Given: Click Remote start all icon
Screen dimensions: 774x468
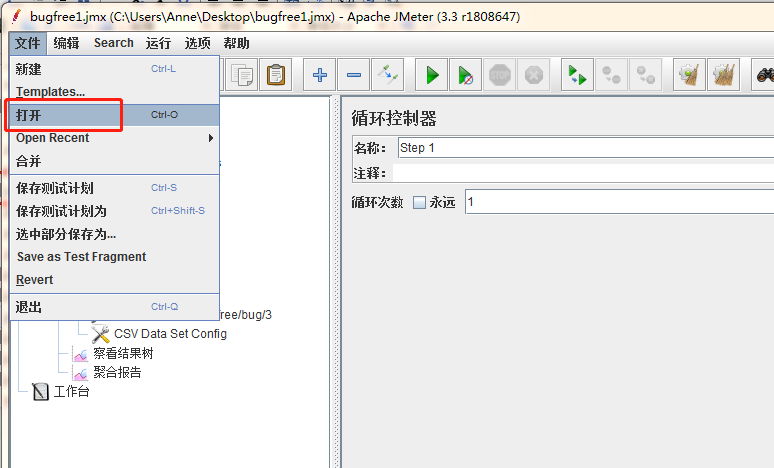Looking at the screenshot, I should (578, 75).
